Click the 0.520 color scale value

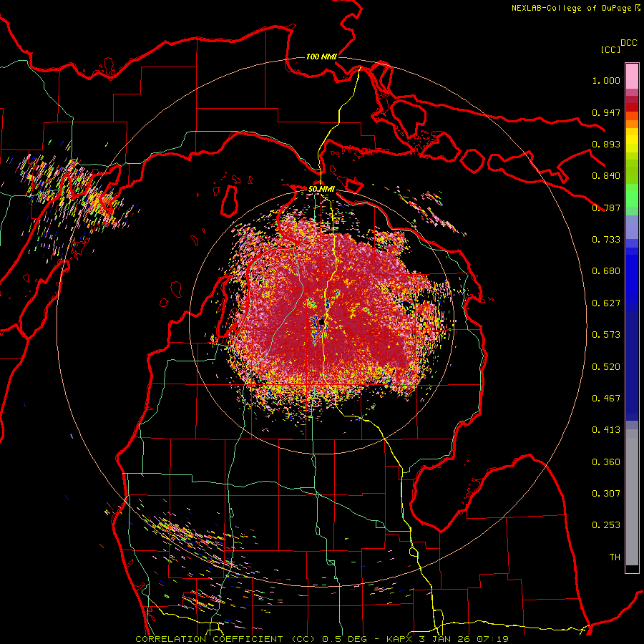[x=606, y=367]
